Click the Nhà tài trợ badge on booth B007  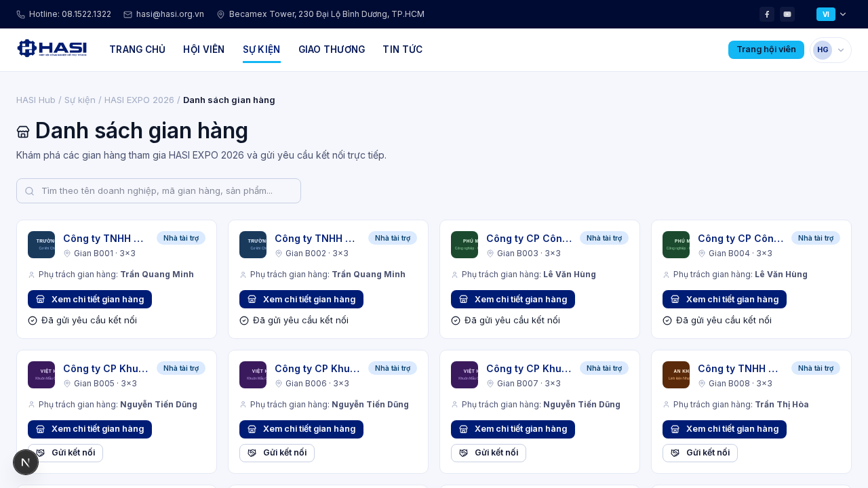point(604,368)
